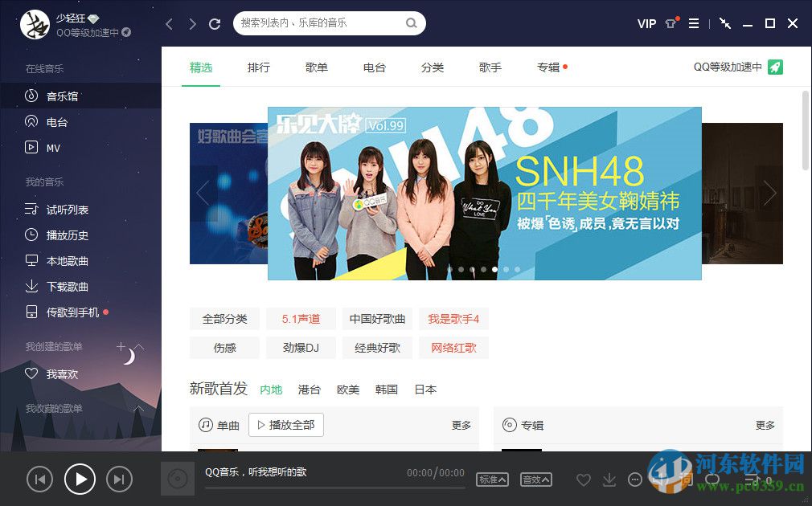Toggle the play mode loop icon
The height and width of the screenshot is (506, 812).
(x=712, y=479)
